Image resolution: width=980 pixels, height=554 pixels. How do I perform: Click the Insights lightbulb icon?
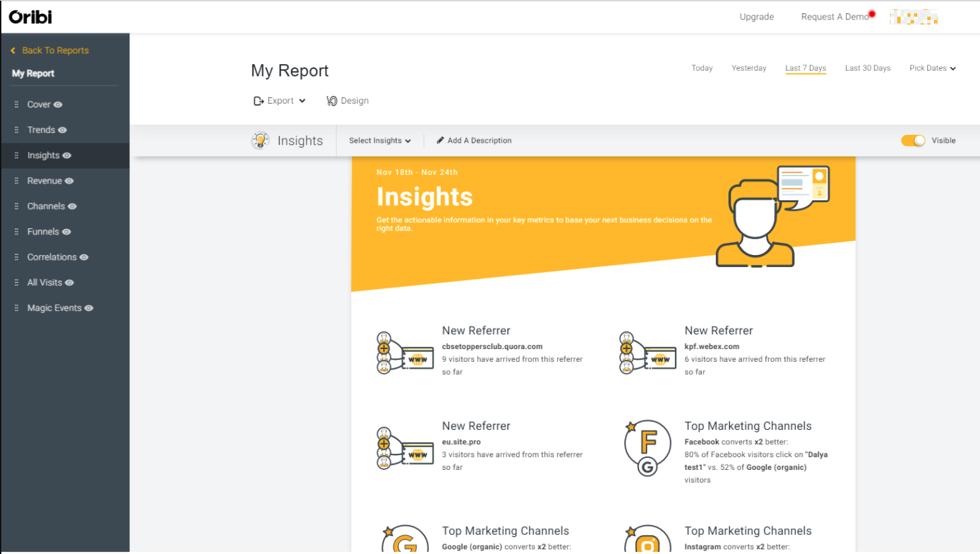click(260, 140)
